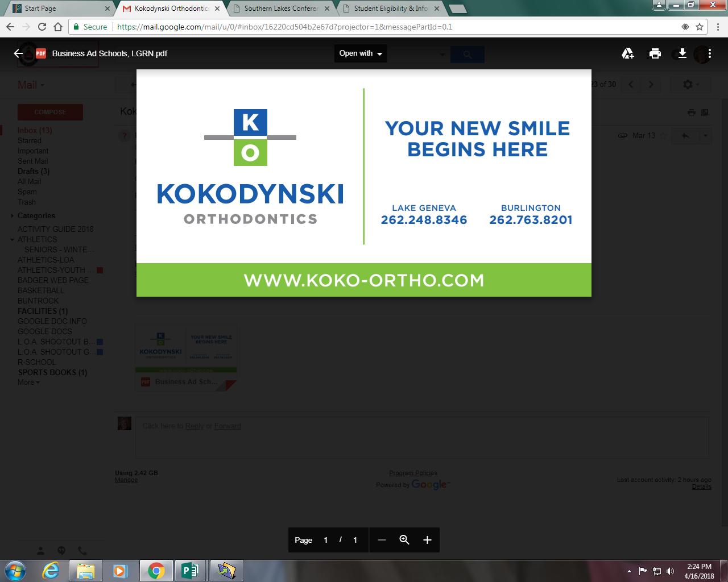
Task: Click the Forward link in reply box
Action: [x=227, y=426]
